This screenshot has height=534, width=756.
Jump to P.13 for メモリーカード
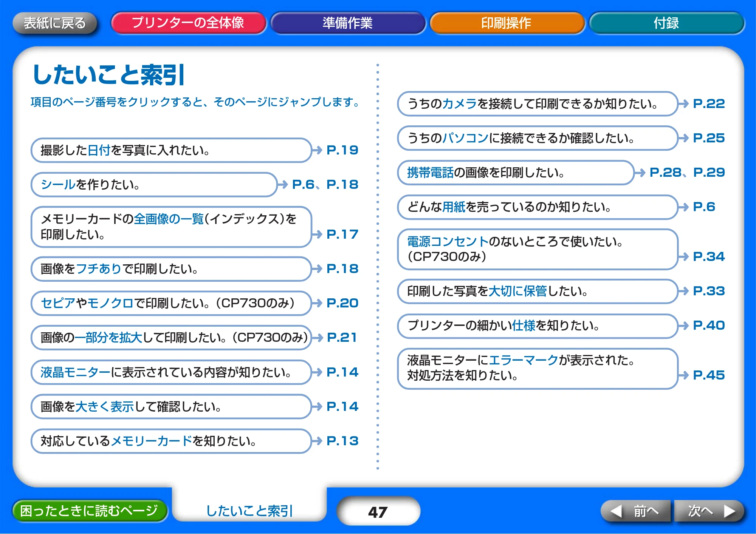click(x=342, y=441)
